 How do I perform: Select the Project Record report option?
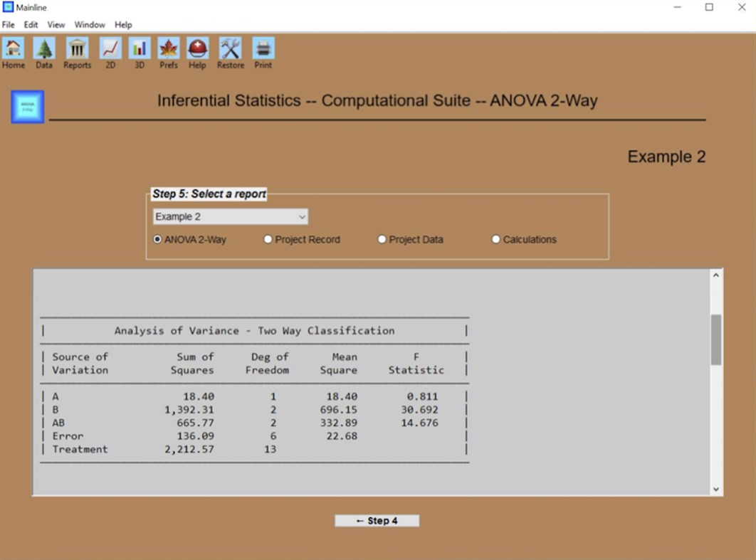[268, 239]
